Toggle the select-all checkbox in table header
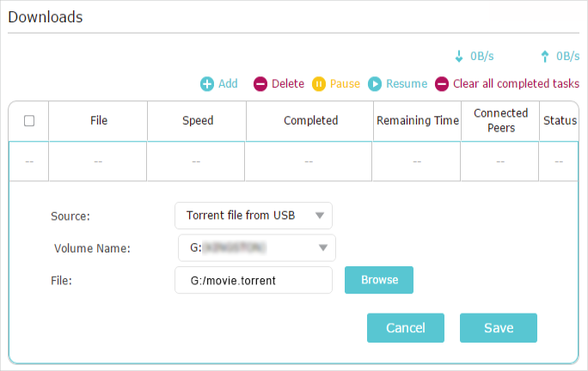 point(29,121)
